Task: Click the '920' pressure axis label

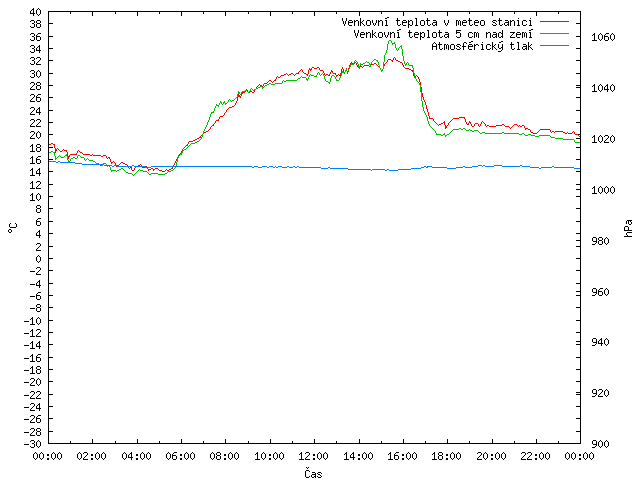Action: 600,393
